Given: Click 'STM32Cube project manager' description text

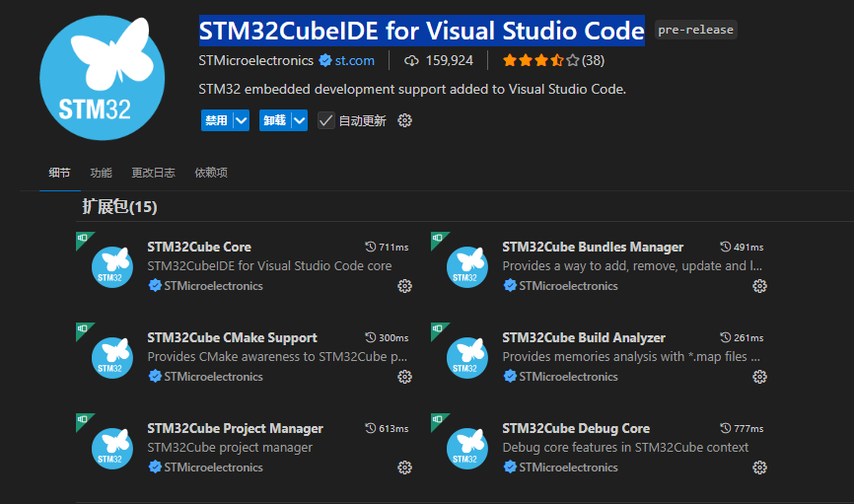Looking at the screenshot, I should [230, 448].
